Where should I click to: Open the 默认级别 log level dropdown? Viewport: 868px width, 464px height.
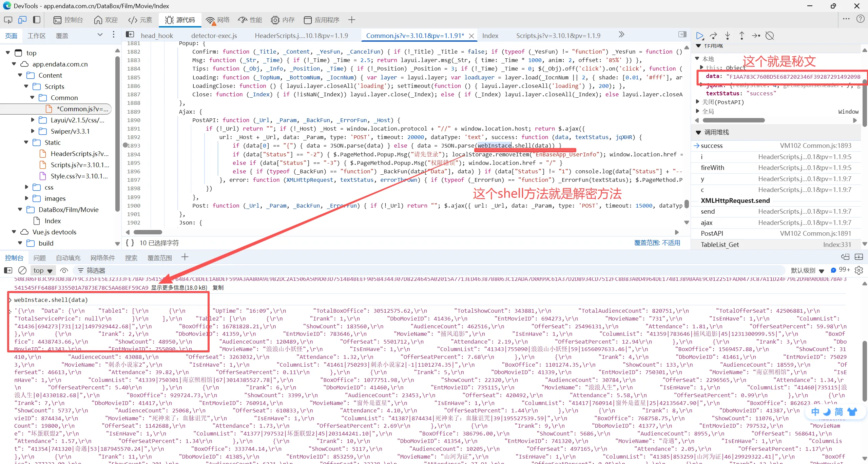pyautogui.click(x=807, y=270)
